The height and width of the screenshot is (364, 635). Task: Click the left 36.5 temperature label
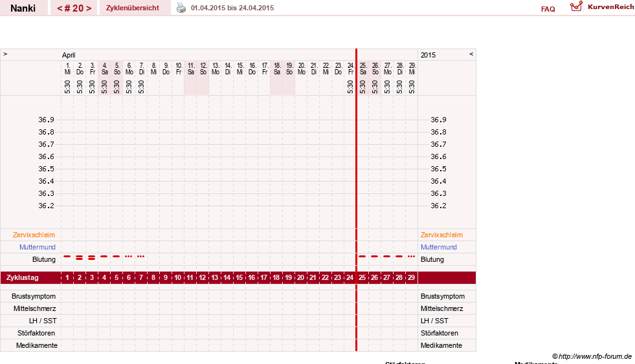46,169
